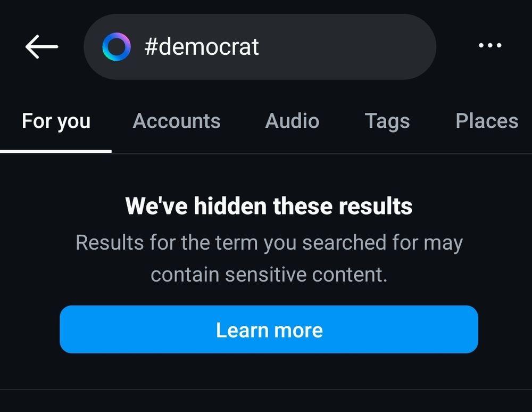The height and width of the screenshot is (412, 532).
Task: Click the "Results for the term" description line
Action: pos(269,243)
